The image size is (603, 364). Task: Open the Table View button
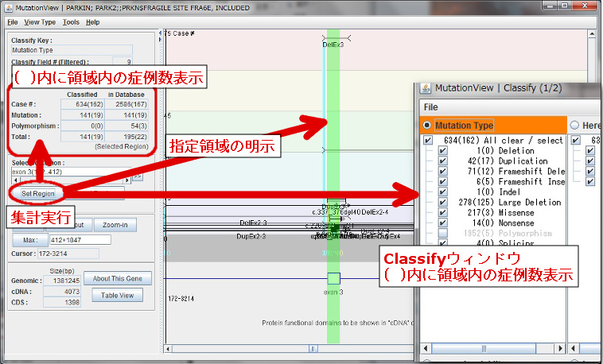(116, 295)
